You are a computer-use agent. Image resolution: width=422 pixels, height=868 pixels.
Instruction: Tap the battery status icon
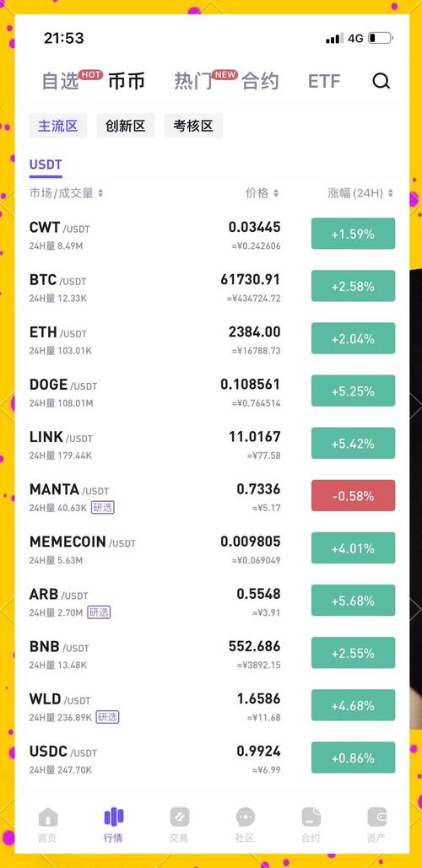click(381, 38)
